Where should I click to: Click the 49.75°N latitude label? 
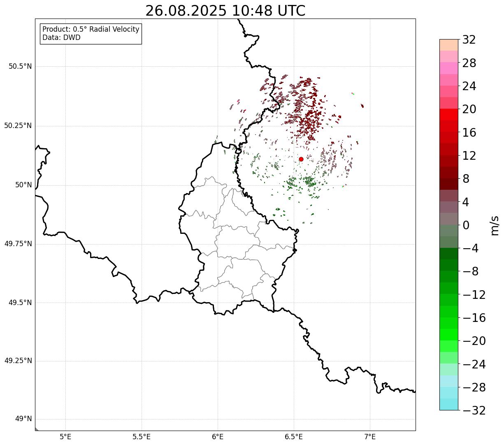tap(18, 244)
